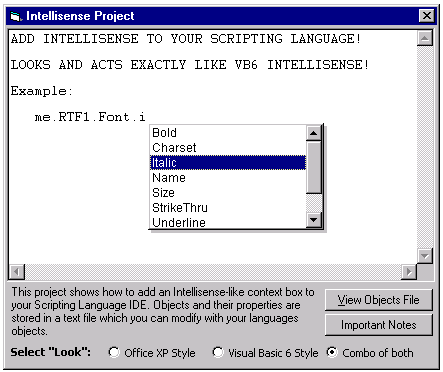Click the Intellisense Project title bar icon
The height and width of the screenshot is (372, 443).
15,16
